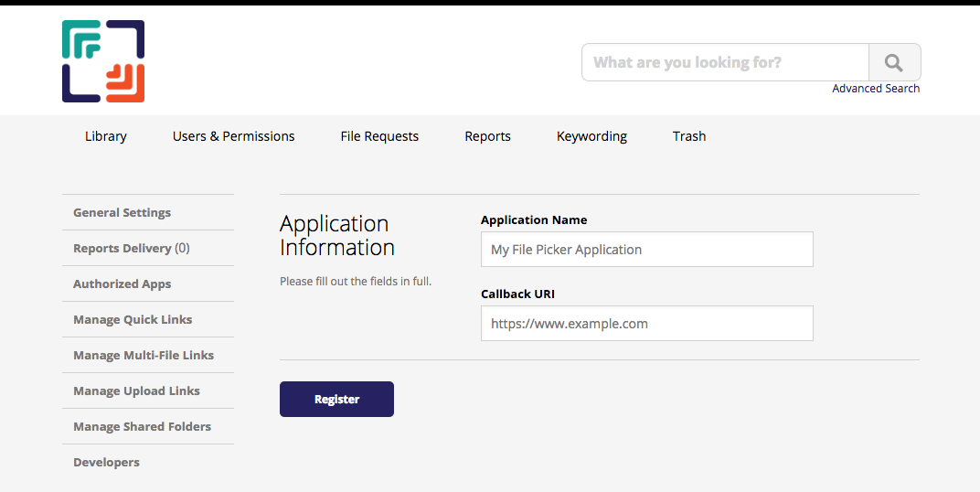Go to Users & Permissions
This screenshot has height=492, width=980.
pos(233,136)
